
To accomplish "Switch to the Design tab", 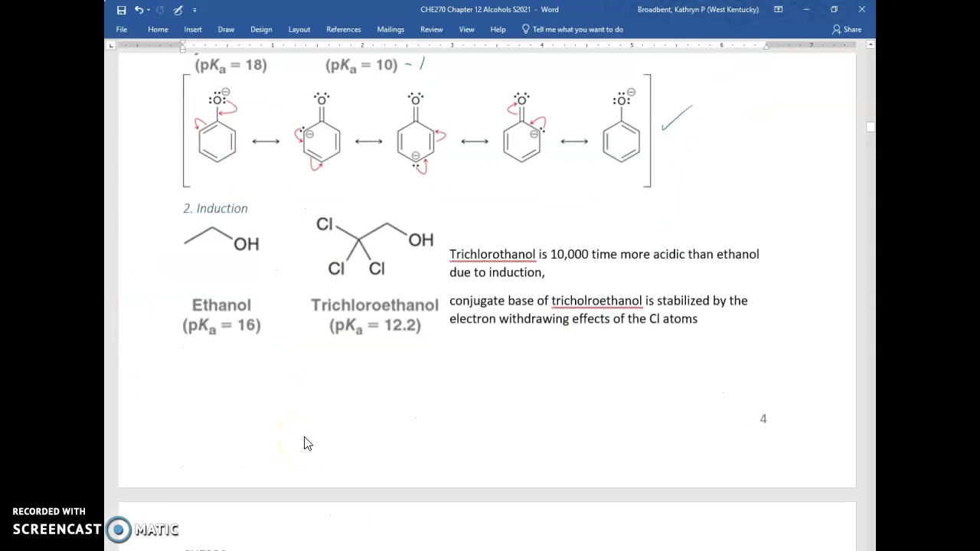I will [x=261, y=30].
